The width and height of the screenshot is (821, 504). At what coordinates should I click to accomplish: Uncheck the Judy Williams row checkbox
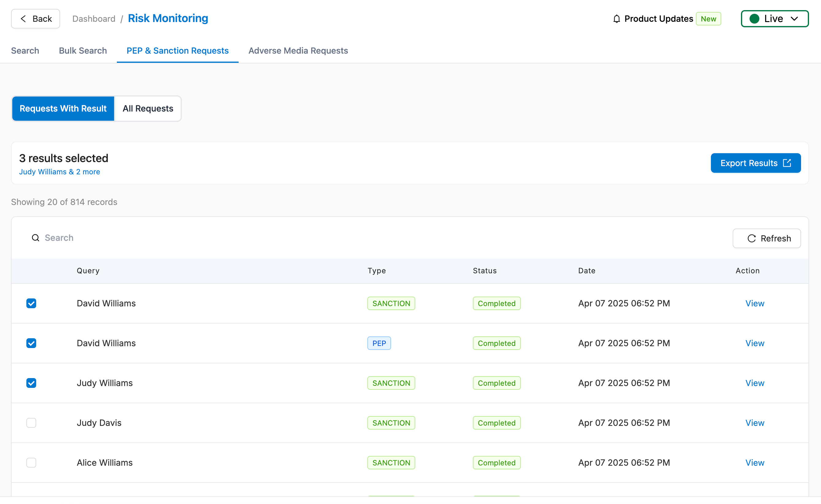click(31, 383)
